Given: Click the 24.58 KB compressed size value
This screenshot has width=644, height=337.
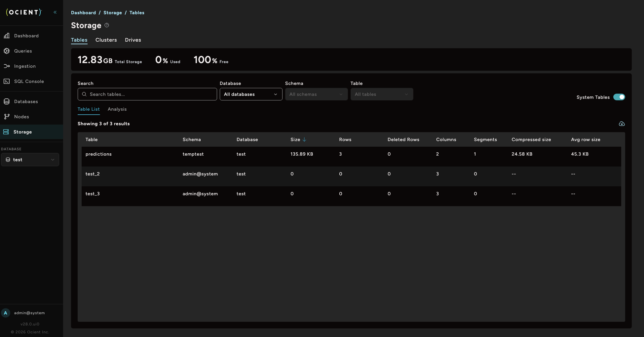Looking at the screenshot, I should point(522,154).
